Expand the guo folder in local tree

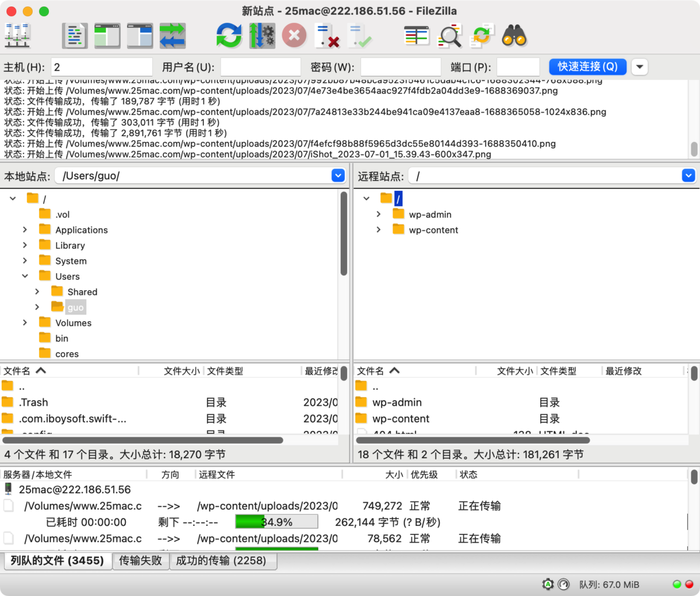pyautogui.click(x=37, y=307)
